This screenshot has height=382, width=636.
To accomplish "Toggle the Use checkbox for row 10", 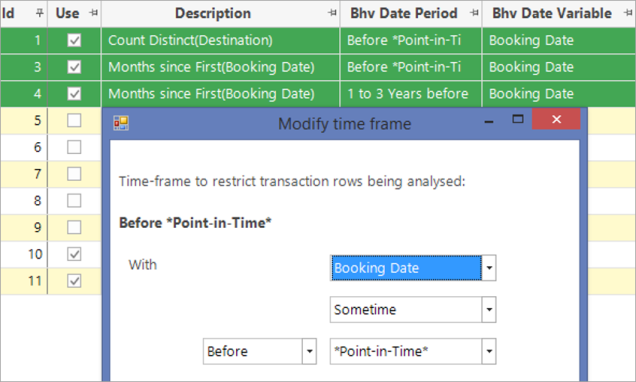I will pos(74,254).
